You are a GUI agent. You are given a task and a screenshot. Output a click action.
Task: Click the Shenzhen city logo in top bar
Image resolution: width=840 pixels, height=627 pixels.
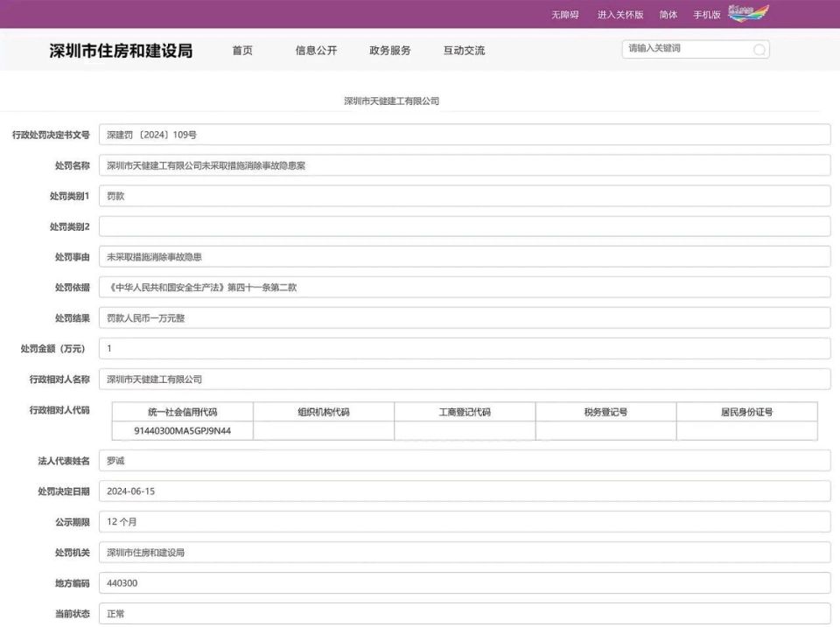click(749, 13)
